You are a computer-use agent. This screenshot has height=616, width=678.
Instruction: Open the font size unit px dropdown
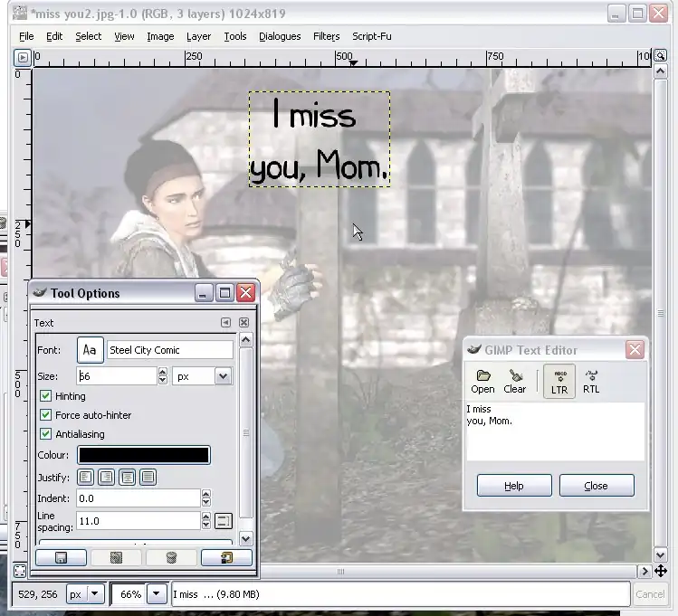pos(223,375)
